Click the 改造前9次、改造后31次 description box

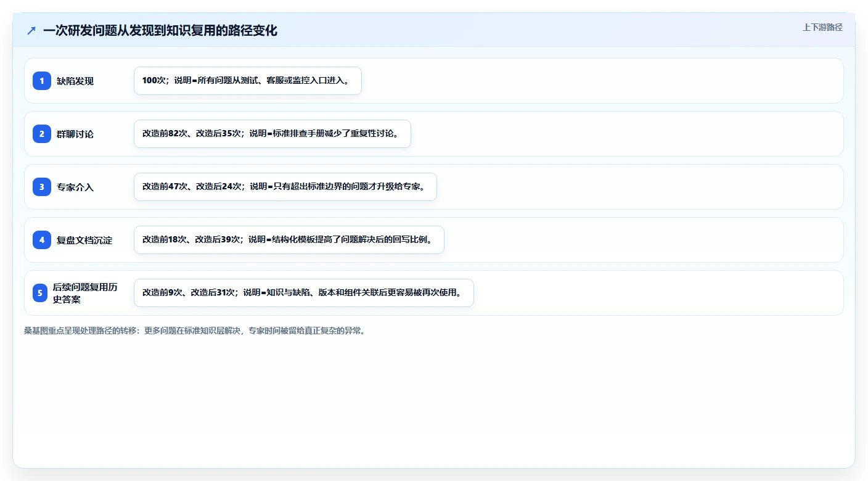(x=304, y=293)
